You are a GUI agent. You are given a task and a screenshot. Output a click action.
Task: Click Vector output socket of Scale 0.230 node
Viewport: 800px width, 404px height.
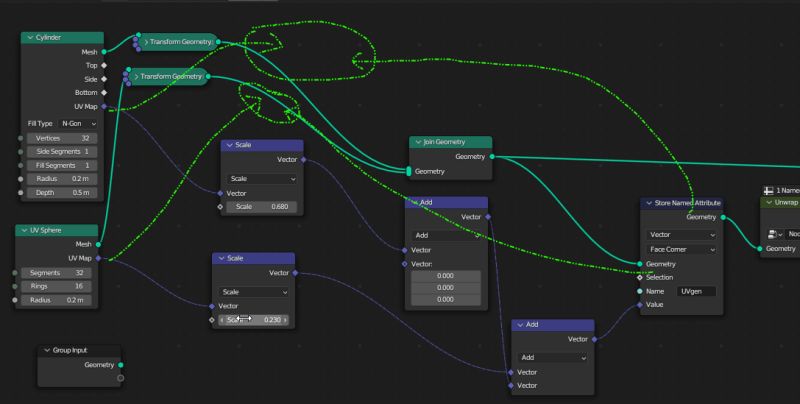tap(295, 273)
